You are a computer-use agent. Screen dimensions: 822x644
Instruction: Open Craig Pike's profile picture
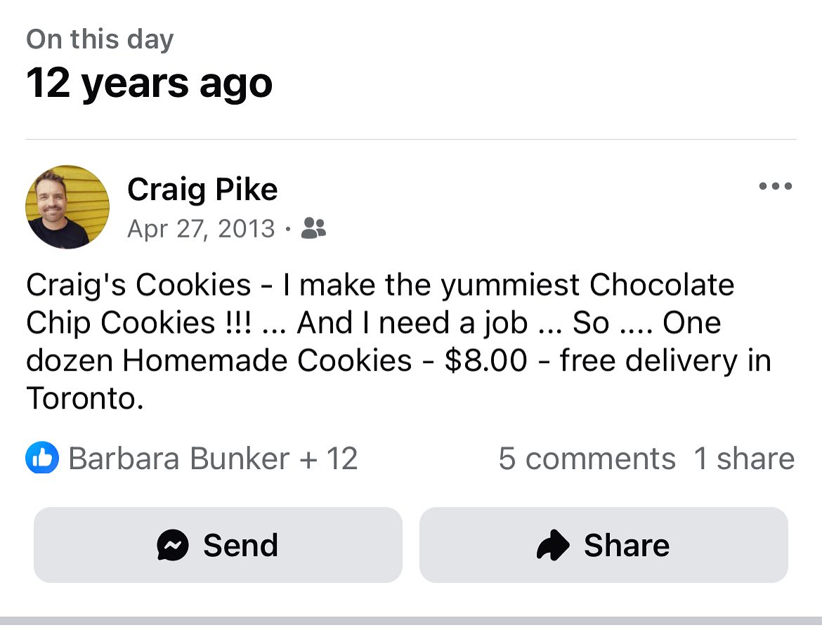[67, 207]
